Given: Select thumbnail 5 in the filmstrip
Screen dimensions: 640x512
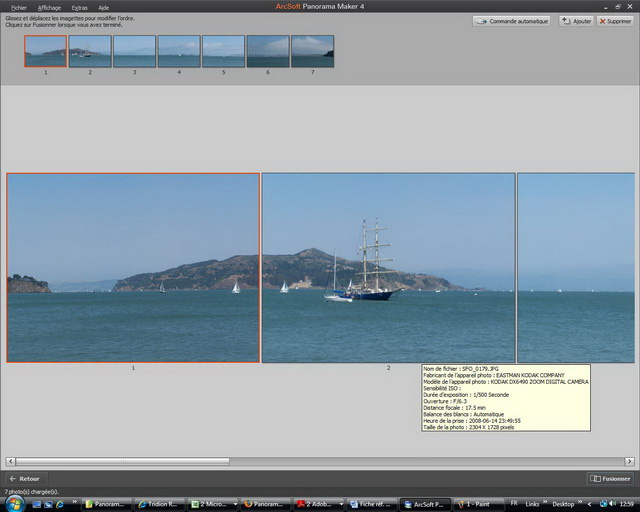Looking at the screenshot, I should pos(223,51).
